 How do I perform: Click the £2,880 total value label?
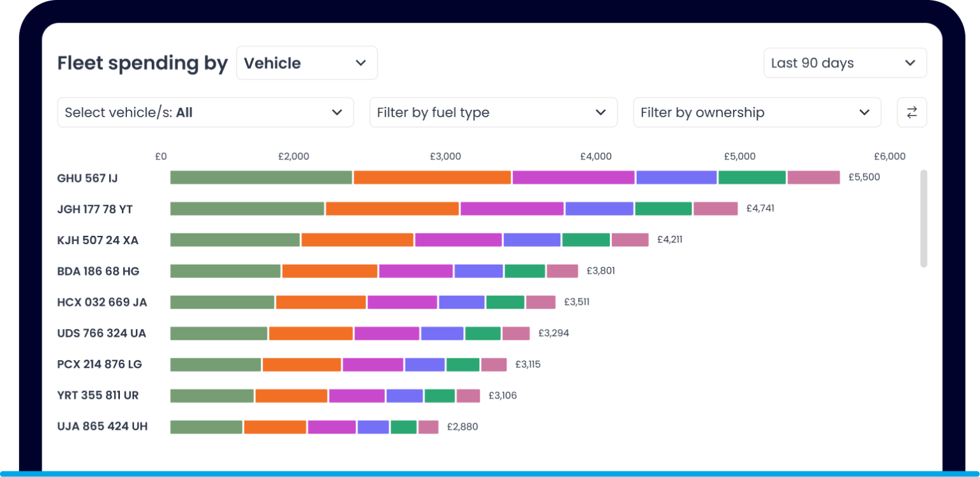462,427
